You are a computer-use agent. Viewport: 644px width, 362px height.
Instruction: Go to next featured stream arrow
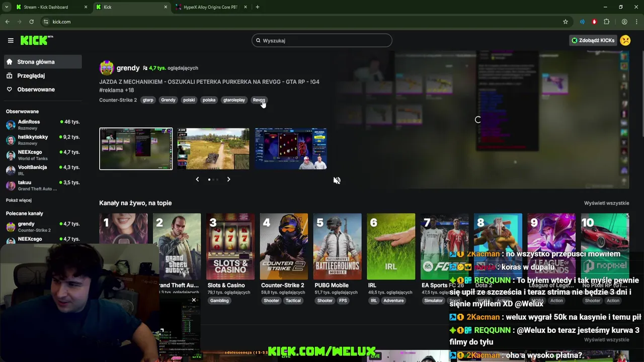[228, 179]
